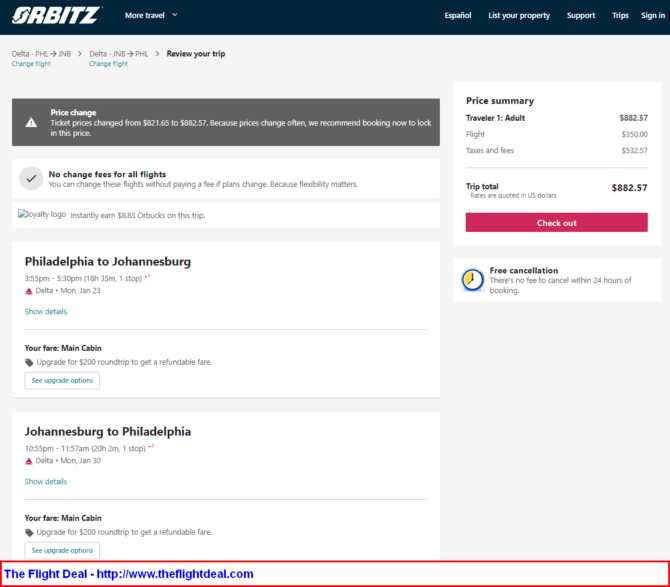Click the Review your trip breadcrumb

(196, 54)
